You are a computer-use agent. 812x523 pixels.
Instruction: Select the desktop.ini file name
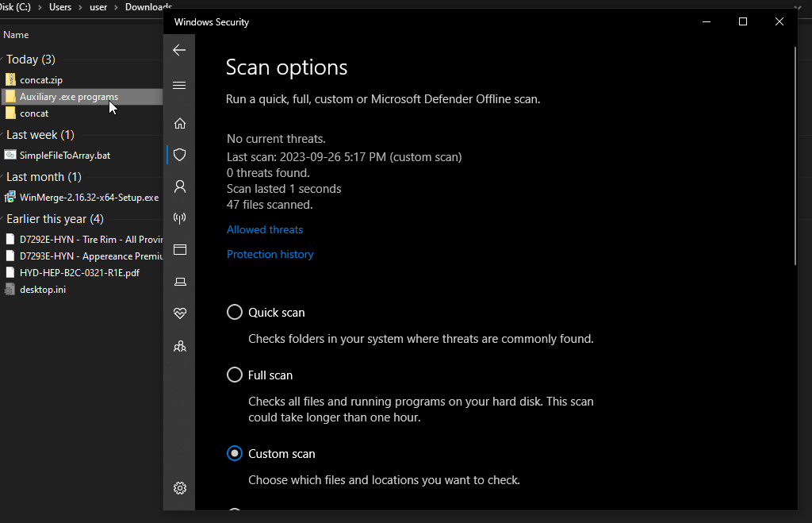click(43, 289)
